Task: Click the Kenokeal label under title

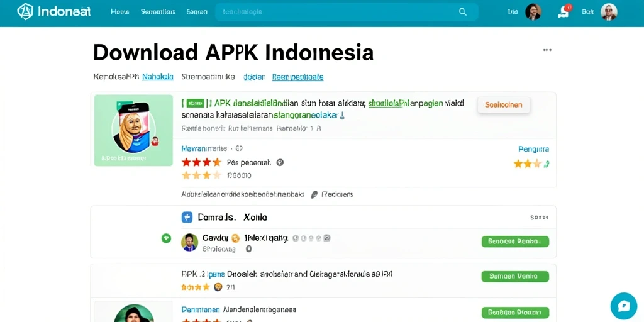Action: [x=116, y=77]
